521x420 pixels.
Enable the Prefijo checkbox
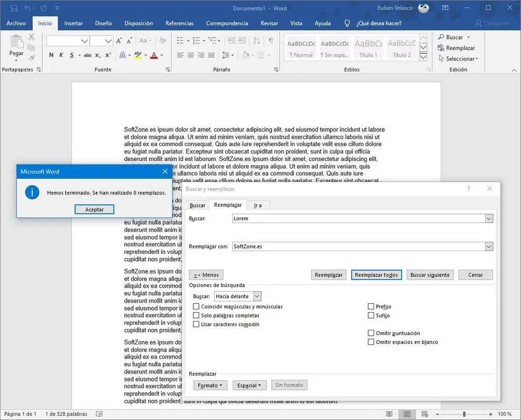(x=371, y=306)
